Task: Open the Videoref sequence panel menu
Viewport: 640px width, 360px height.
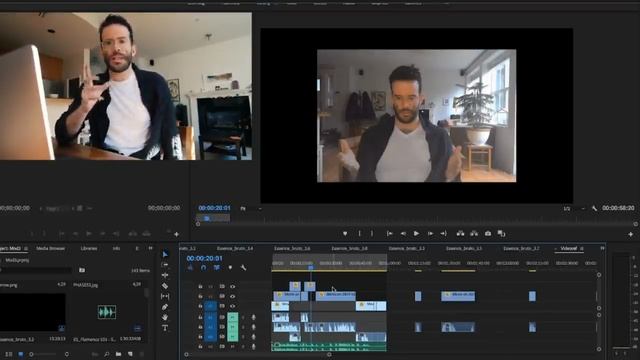Action: (x=582, y=249)
